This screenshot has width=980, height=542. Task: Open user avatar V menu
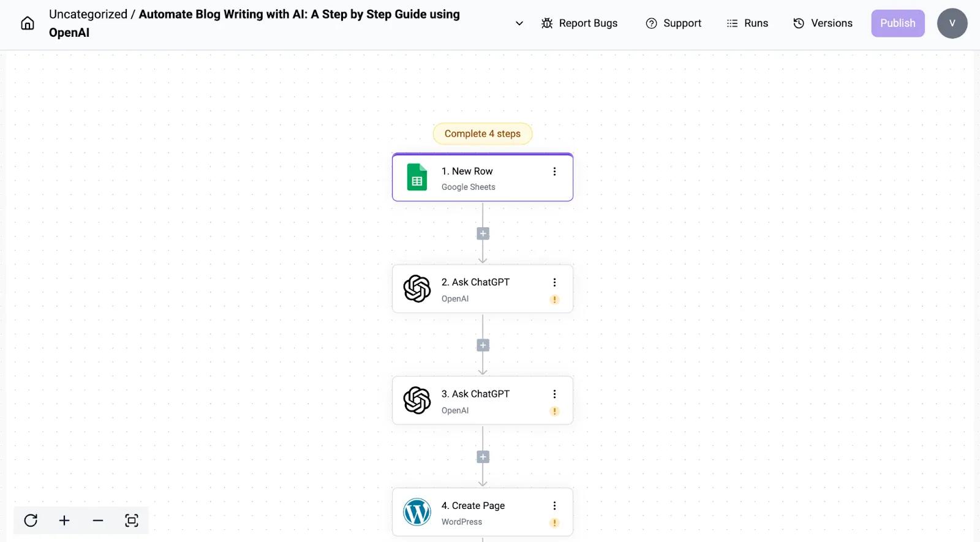point(952,23)
